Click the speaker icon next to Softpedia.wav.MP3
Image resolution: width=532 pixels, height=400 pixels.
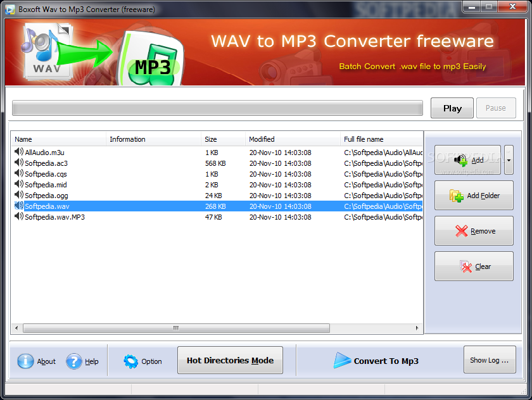click(18, 216)
